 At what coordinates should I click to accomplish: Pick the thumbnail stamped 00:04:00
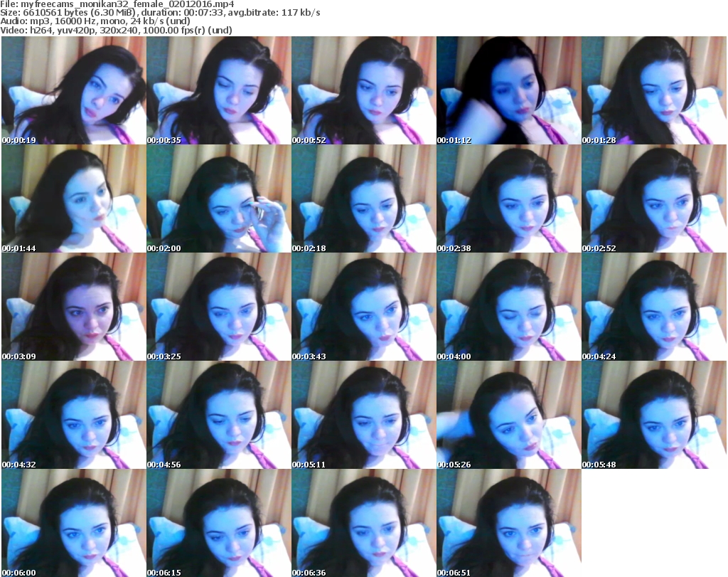coord(508,307)
